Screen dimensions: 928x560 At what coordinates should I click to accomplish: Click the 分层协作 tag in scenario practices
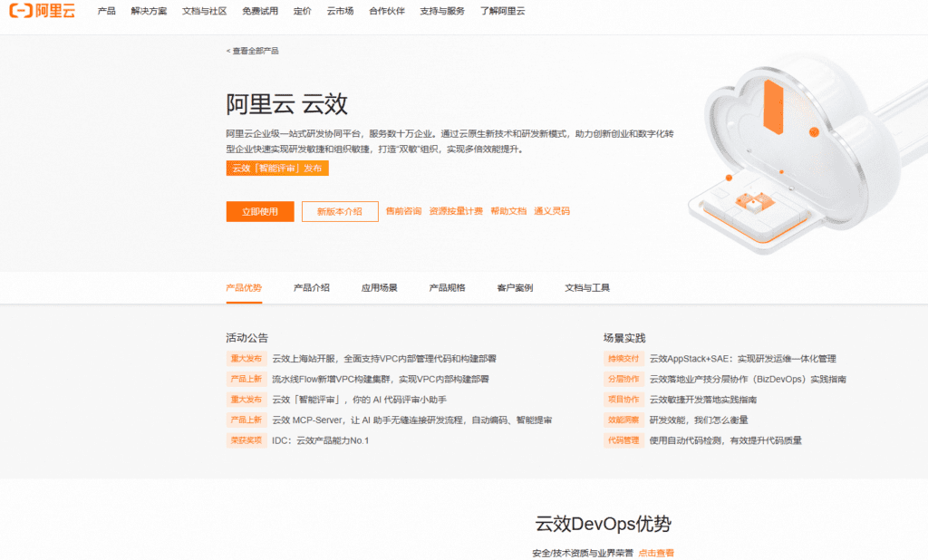pos(623,379)
